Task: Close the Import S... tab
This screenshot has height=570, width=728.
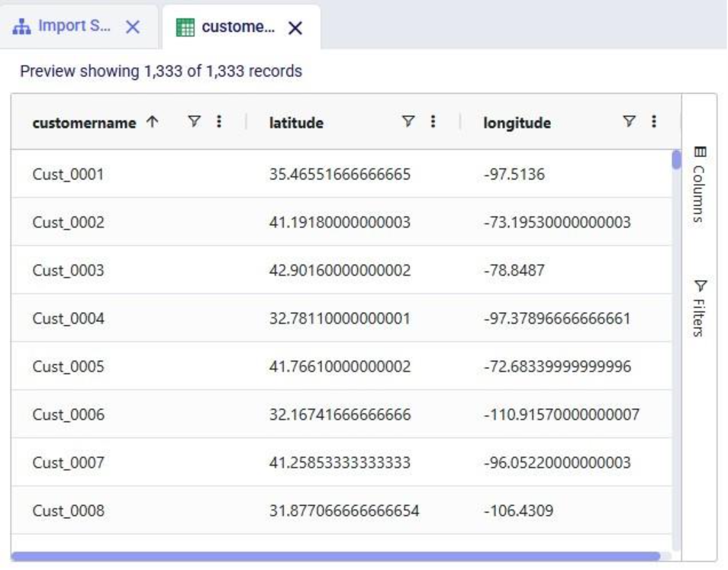Action: point(133,27)
